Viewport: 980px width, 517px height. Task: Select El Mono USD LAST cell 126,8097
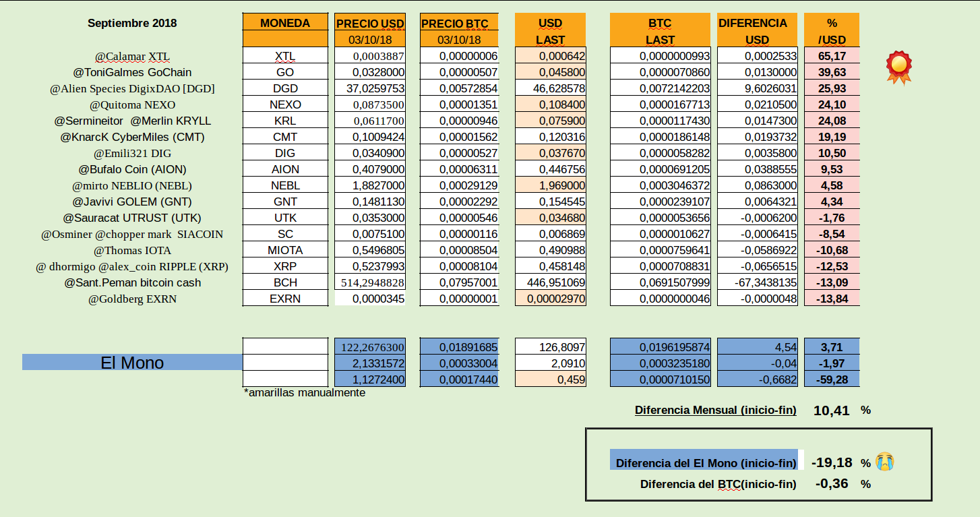(551, 347)
